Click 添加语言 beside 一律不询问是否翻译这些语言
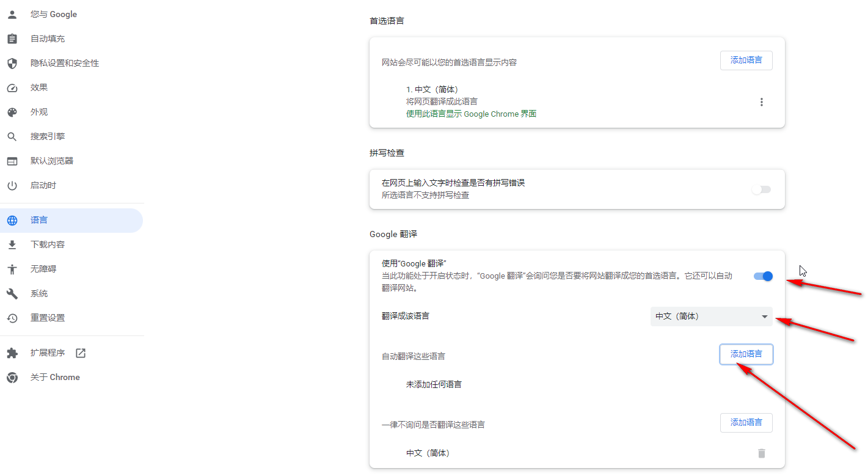This screenshot has width=868, height=476. pyautogui.click(x=746, y=423)
